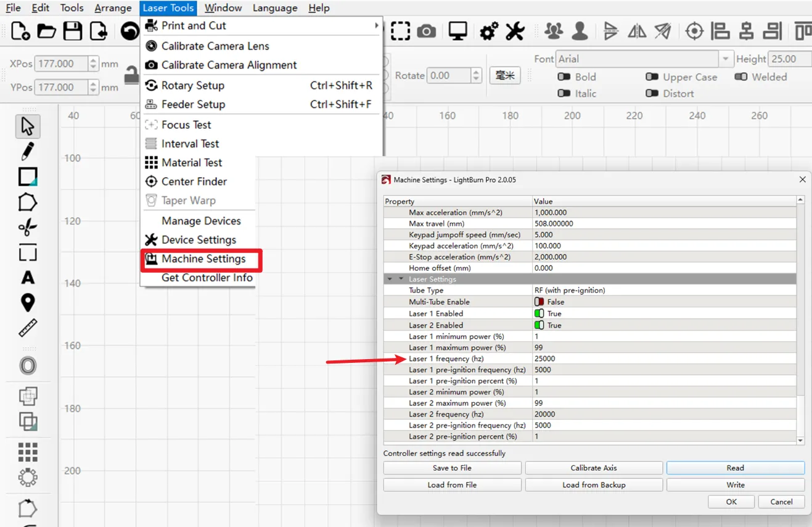The width and height of the screenshot is (812, 527).
Task: Click the Save file toolbar icon
Action: click(73, 31)
